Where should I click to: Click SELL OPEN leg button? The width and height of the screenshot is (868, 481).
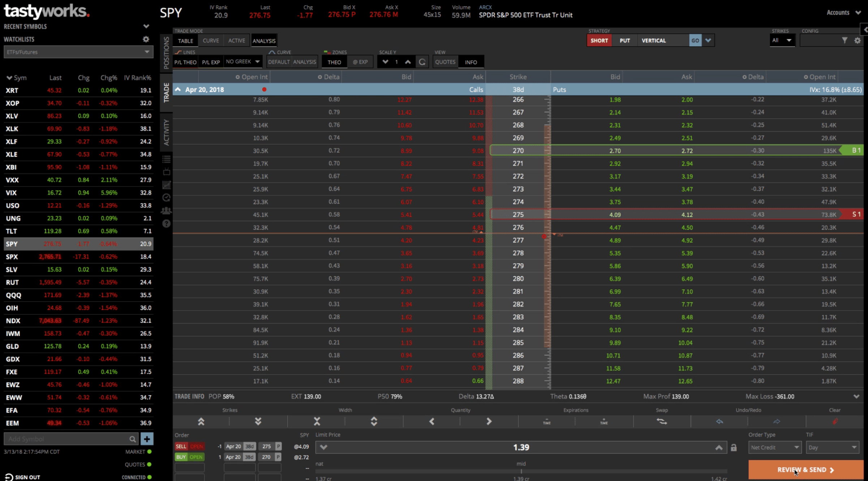tap(189, 446)
